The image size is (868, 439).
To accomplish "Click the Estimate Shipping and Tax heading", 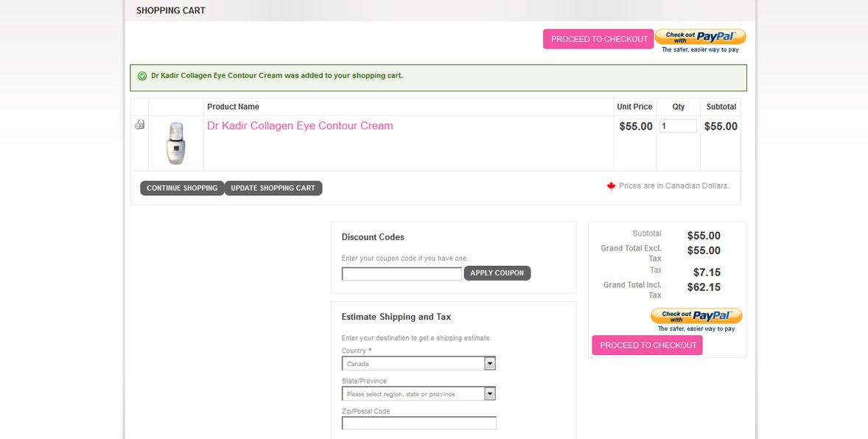I will (396, 317).
